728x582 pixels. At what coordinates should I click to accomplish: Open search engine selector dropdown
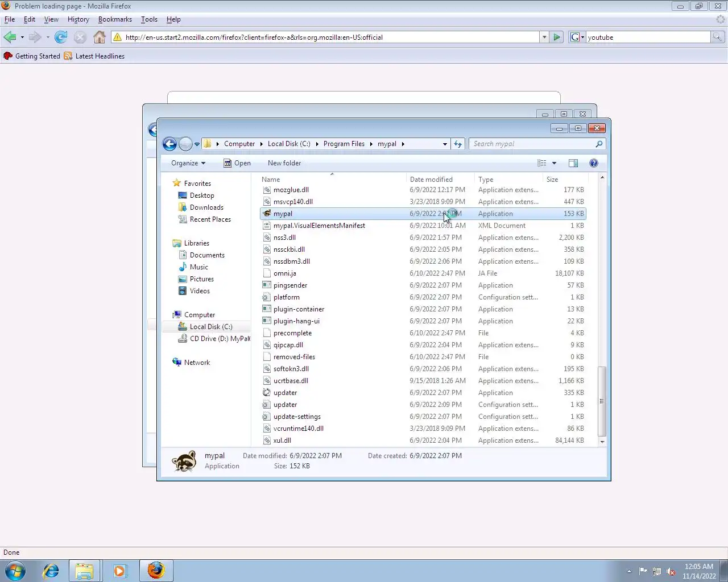pos(577,38)
